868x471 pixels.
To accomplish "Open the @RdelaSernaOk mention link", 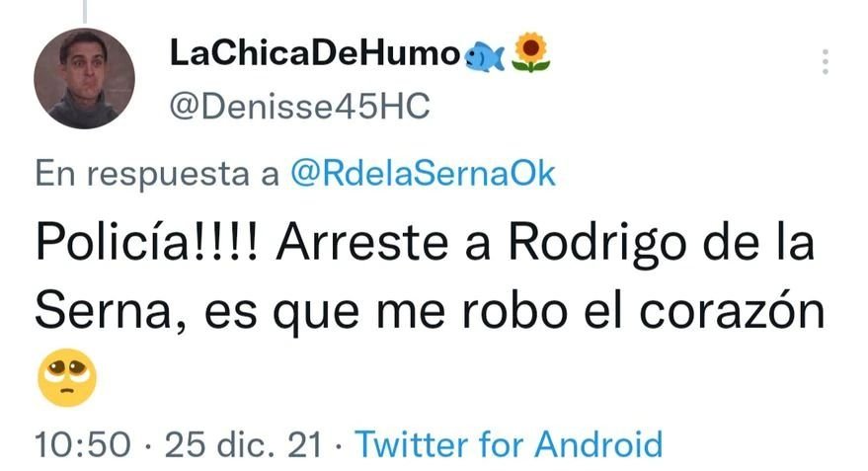I will (x=423, y=173).
